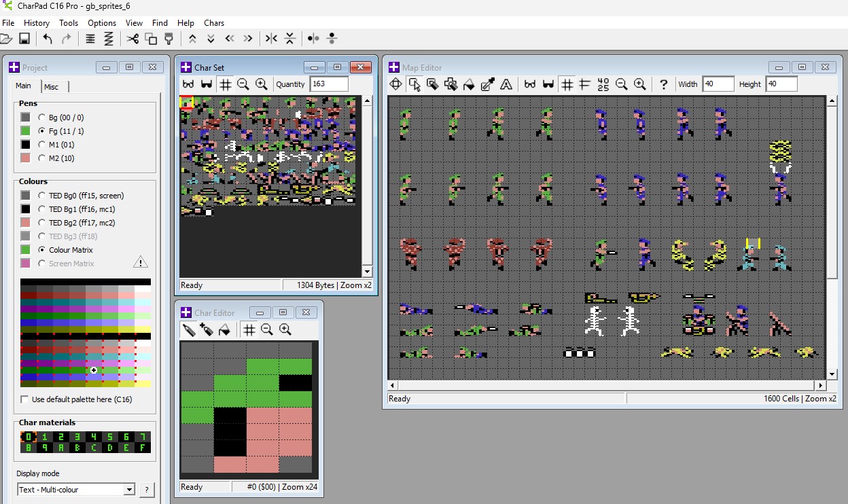The height and width of the screenshot is (504, 848).
Task: Open the Tools menu
Action: 69,22
